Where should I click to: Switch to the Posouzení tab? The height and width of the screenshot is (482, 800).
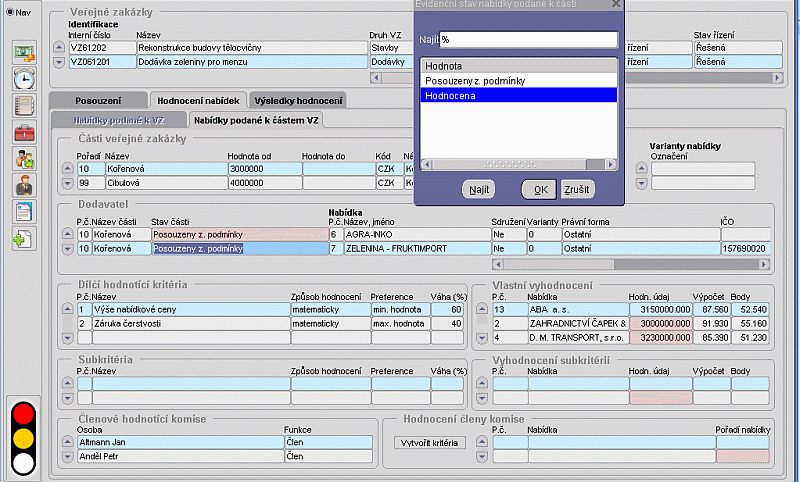point(98,100)
